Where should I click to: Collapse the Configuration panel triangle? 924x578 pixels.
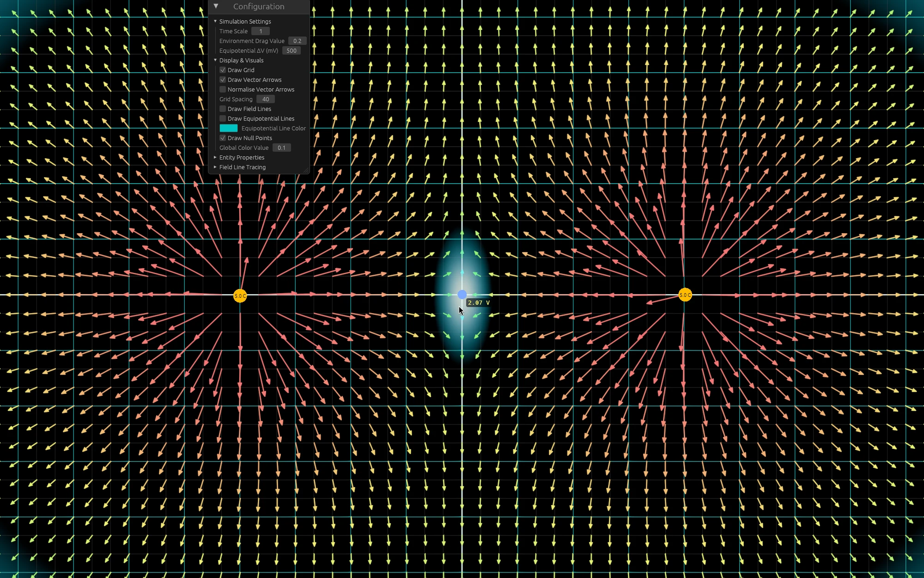pyautogui.click(x=216, y=6)
